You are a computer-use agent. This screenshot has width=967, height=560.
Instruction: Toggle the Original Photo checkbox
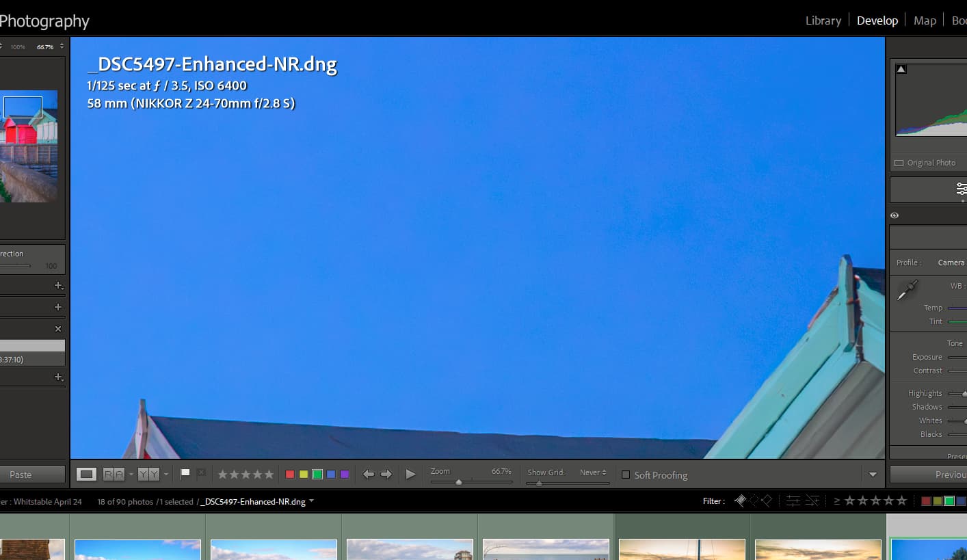pyautogui.click(x=899, y=163)
